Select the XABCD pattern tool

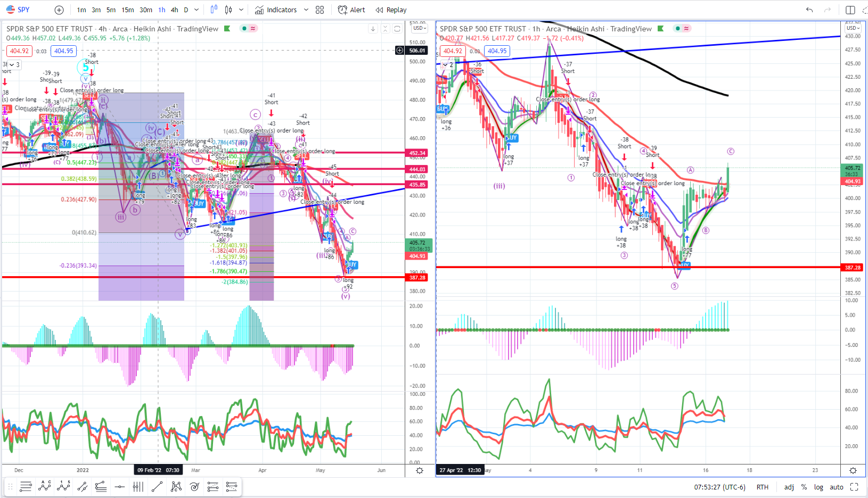click(176, 486)
